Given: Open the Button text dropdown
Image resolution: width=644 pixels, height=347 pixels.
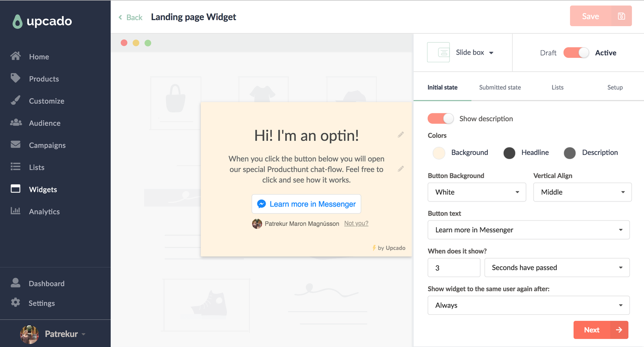Looking at the screenshot, I should tap(528, 230).
